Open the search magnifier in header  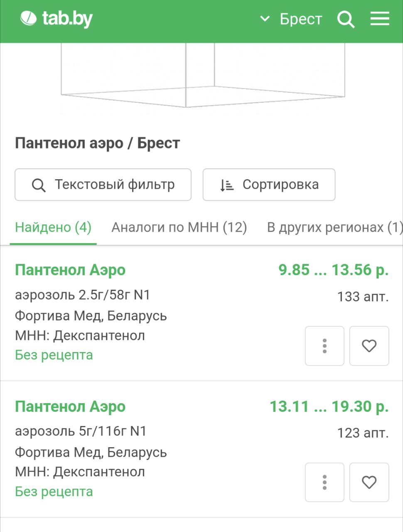pyautogui.click(x=346, y=19)
